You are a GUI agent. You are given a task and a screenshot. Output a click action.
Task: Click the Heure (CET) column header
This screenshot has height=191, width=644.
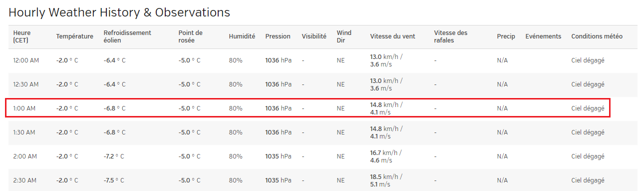click(x=22, y=36)
